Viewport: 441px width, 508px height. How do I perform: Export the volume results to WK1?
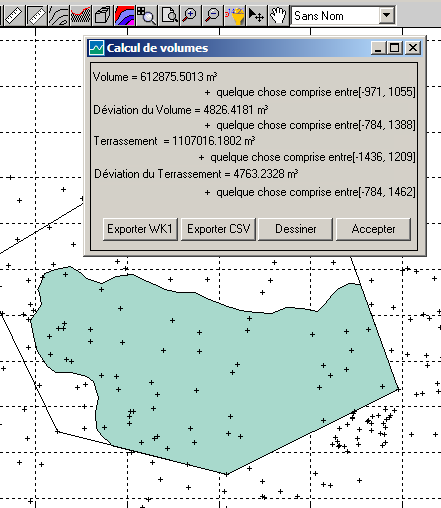(140, 229)
